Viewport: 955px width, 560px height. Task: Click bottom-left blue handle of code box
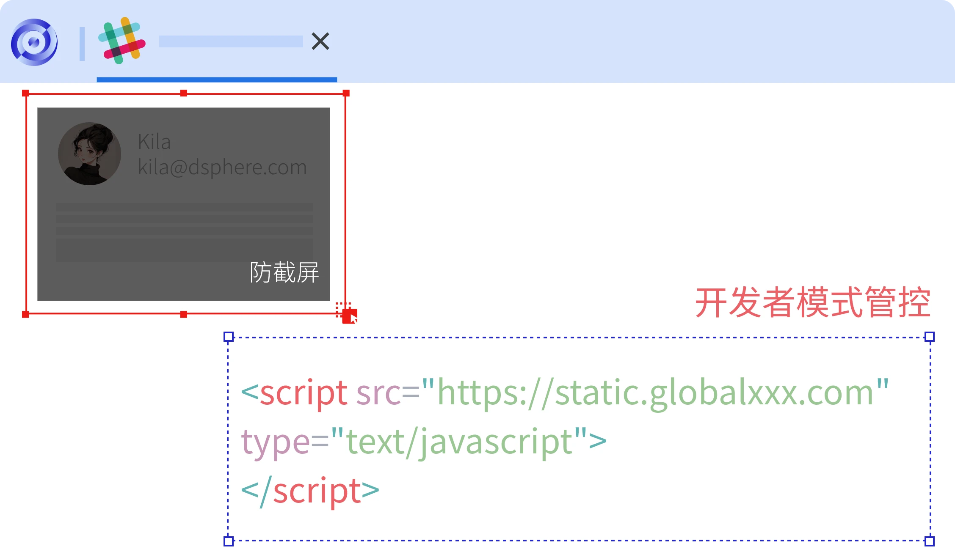[229, 541]
